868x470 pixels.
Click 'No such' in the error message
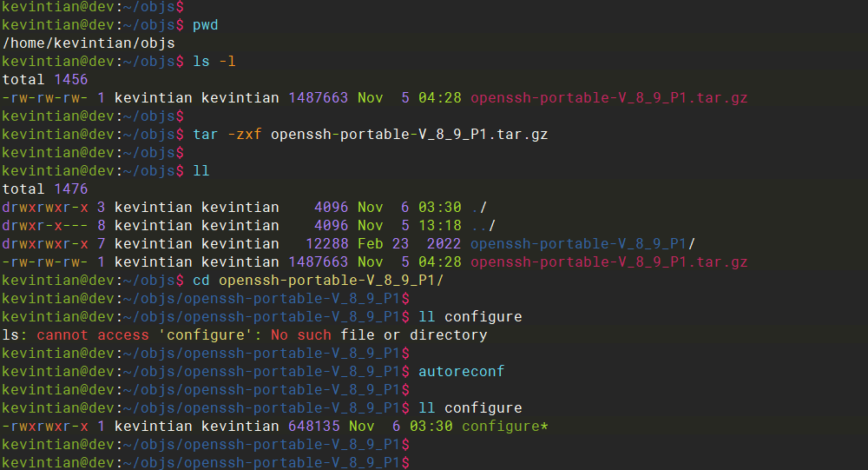click(x=300, y=335)
